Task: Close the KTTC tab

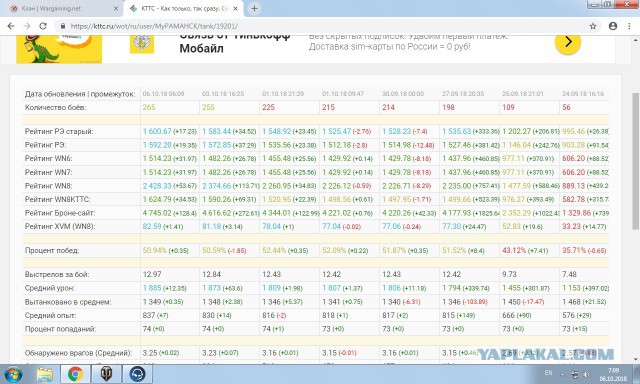Action: pyautogui.click(x=236, y=8)
